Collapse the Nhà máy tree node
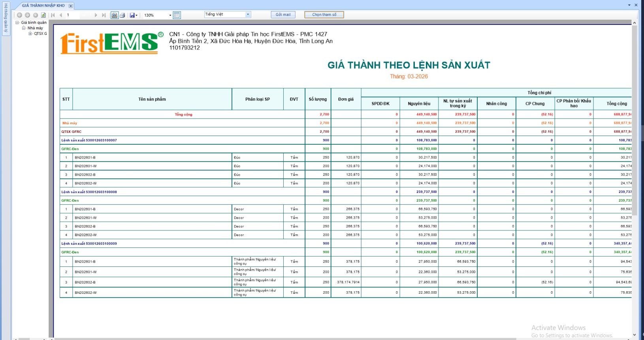 tap(24, 28)
